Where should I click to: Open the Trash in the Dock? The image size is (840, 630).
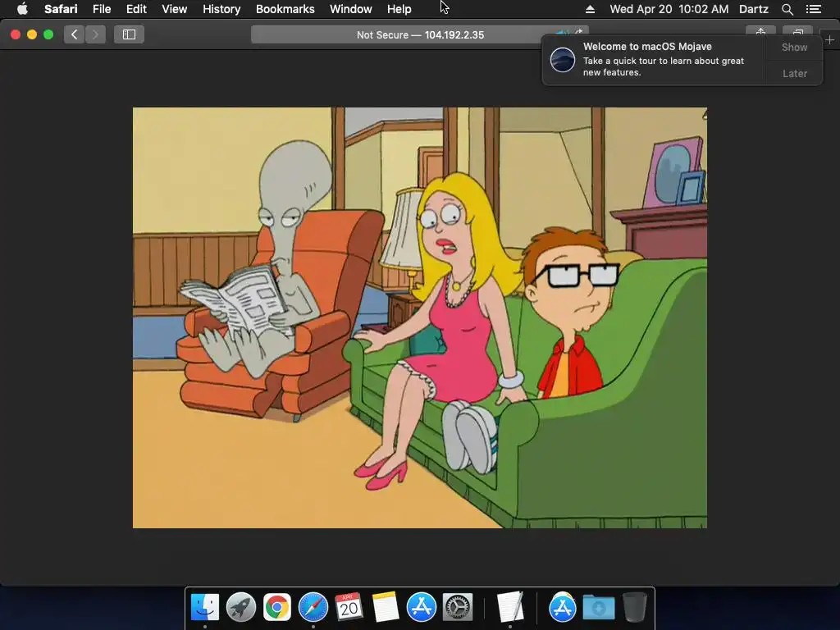coord(635,607)
